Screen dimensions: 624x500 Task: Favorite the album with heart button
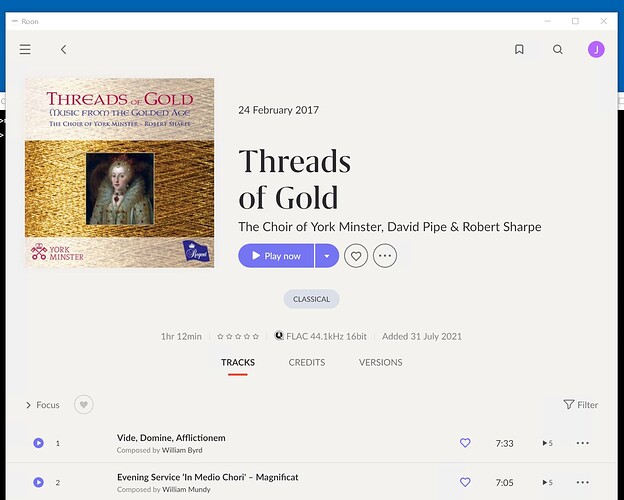pos(356,256)
